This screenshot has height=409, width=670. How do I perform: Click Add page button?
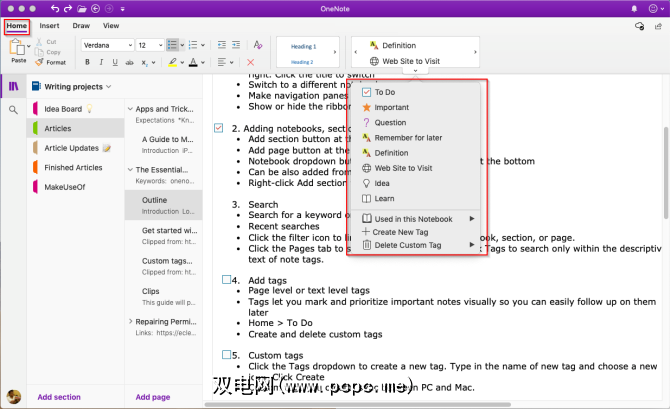(152, 397)
